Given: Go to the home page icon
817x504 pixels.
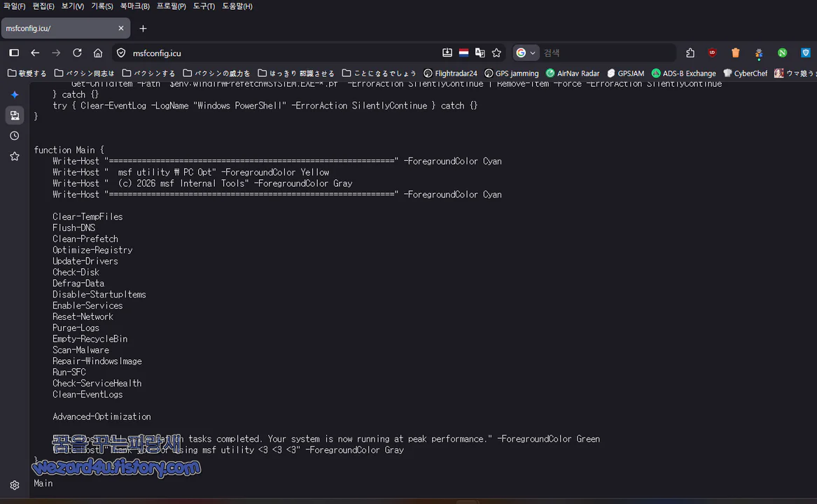Looking at the screenshot, I should click(98, 52).
